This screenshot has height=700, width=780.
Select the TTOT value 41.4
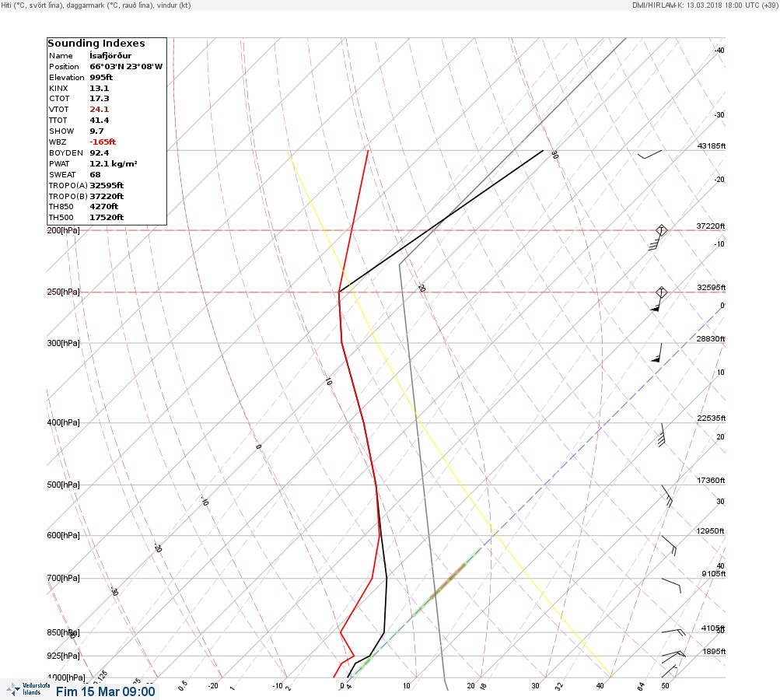[99, 121]
